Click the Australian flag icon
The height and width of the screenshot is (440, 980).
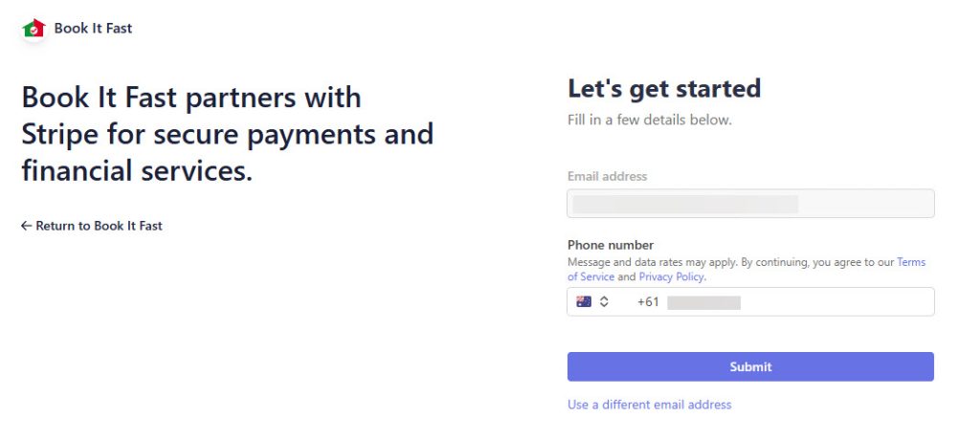(584, 302)
